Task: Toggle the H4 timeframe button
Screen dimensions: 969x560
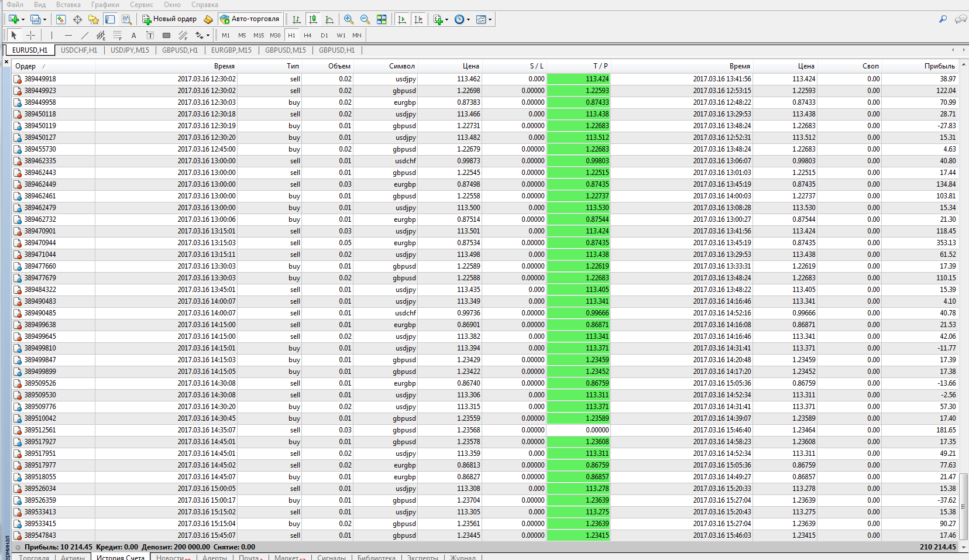Action: (308, 35)
